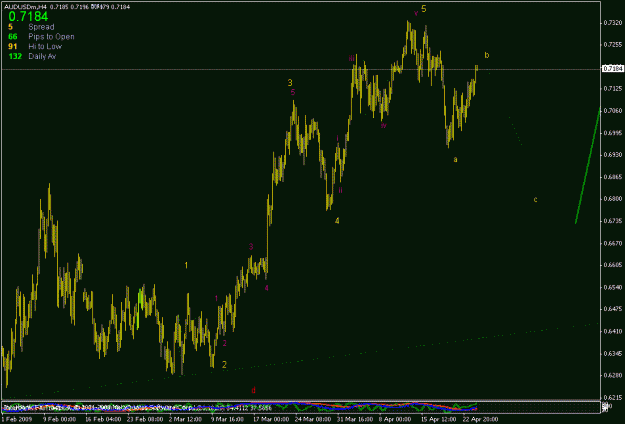
Task: Click the 0.7060 price axis label
Action: coord(614,110)
